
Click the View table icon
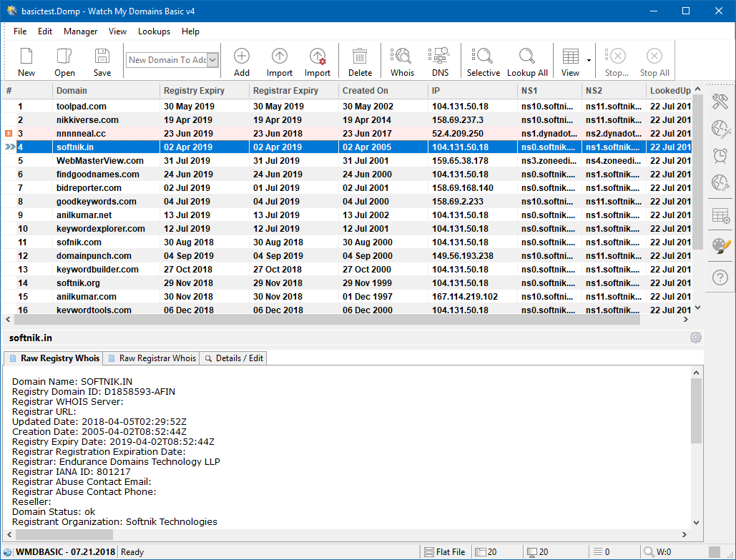[570, 56]
